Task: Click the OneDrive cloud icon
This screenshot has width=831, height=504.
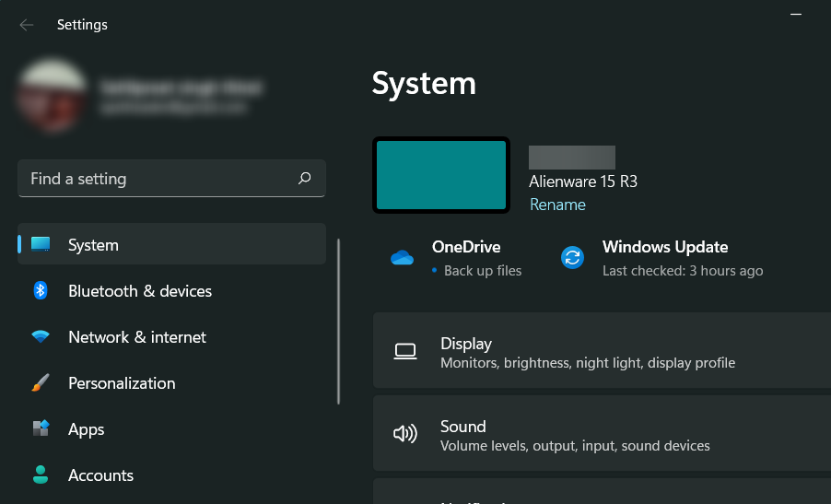Action: coord(402,258)
